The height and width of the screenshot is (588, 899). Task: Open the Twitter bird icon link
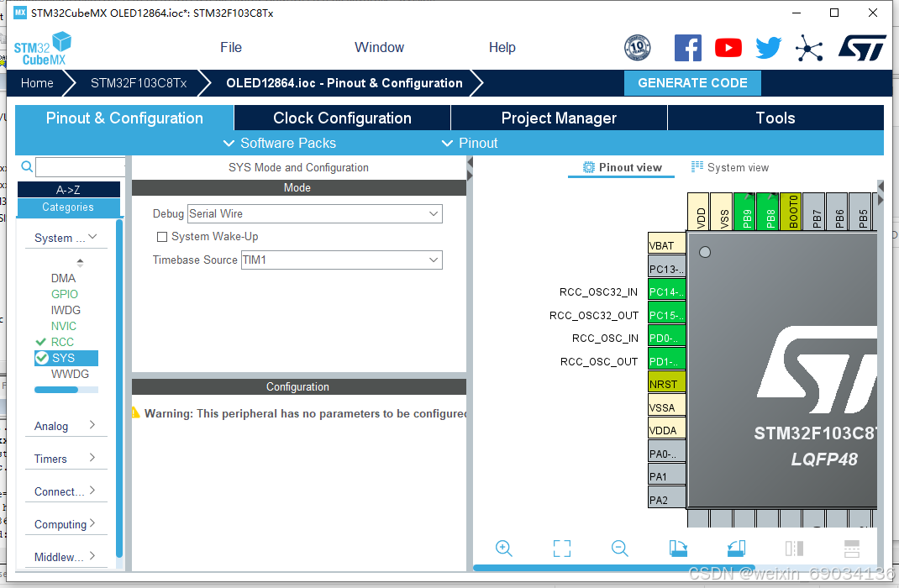click(768, 48)
